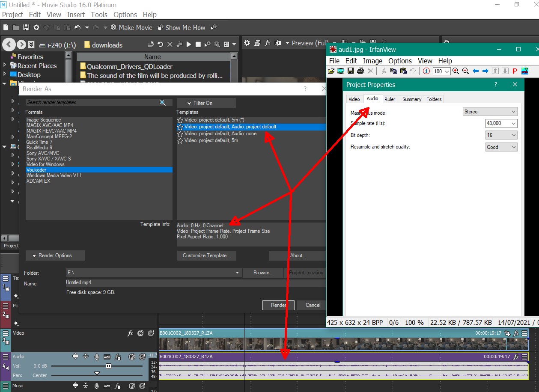This screenshot has height=392, width=539.
Task: Arm the Audio track for record (microphone icon)
Action: pyautogui.click(x=97, y=357)
